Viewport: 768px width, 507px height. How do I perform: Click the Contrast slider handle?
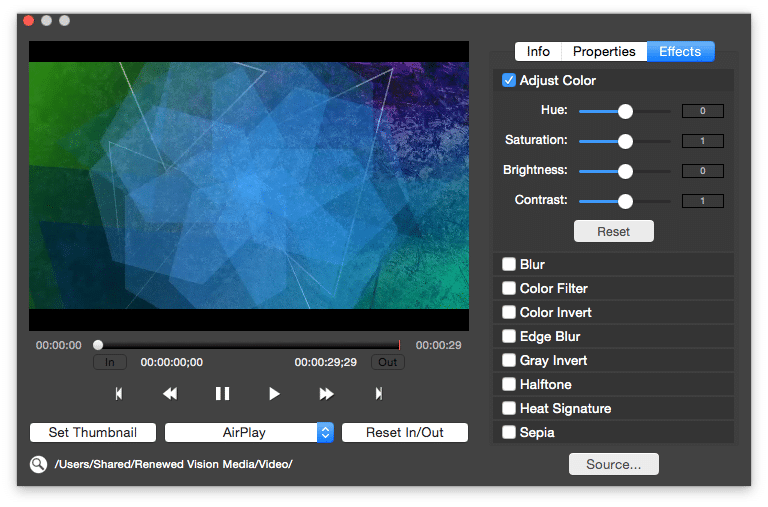(625, 201)
